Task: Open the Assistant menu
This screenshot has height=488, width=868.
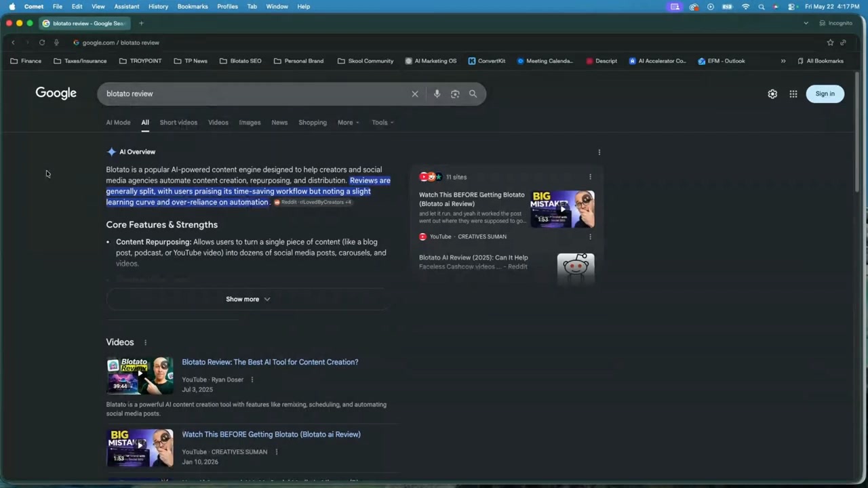Action: 127,7
